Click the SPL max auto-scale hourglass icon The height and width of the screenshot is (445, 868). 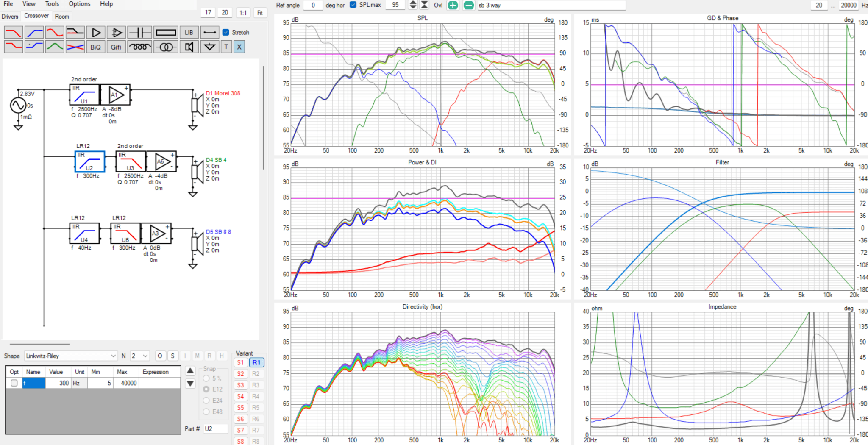click(424, 5)
